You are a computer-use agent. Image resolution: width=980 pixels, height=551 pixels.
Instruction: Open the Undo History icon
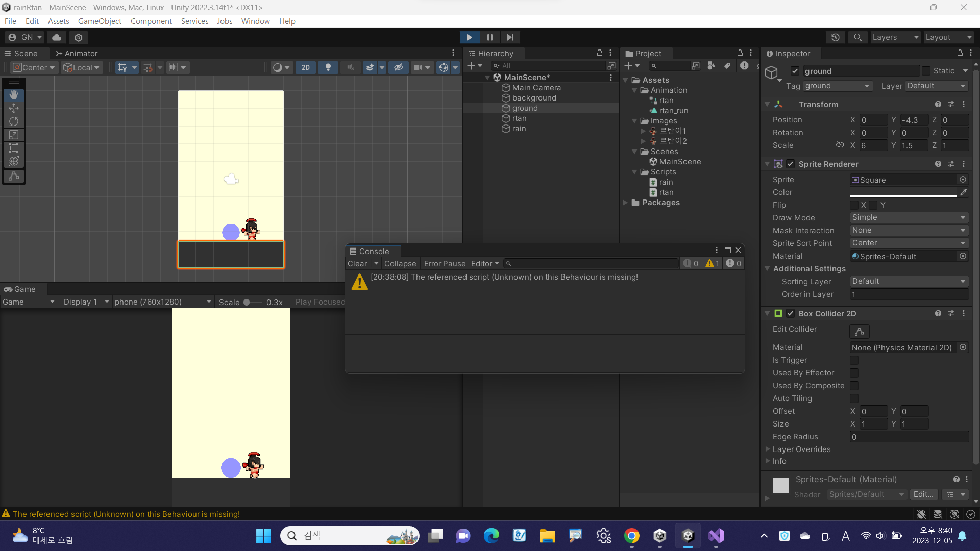836,37
